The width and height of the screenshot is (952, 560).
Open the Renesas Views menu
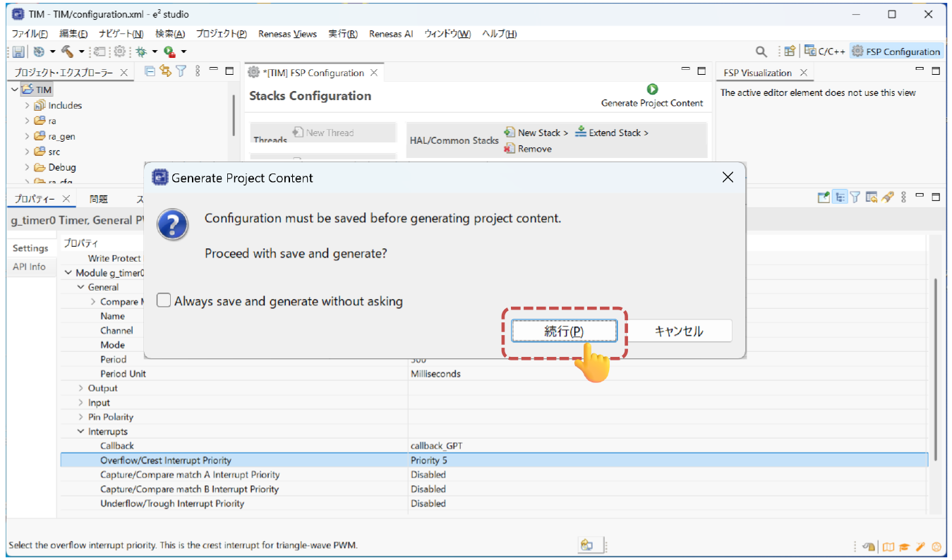(x=287, y=34)
